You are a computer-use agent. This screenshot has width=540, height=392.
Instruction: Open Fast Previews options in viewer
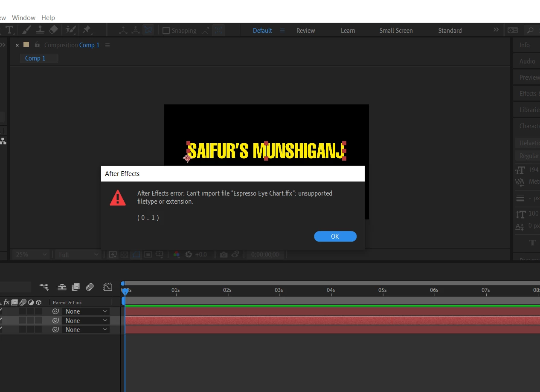(x=113, y=254)
